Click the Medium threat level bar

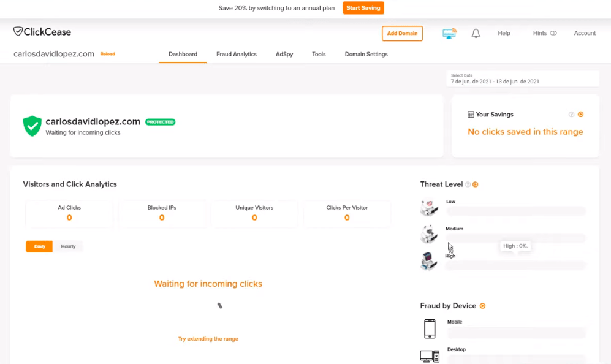pyautogui.click(x=516, y=238)
